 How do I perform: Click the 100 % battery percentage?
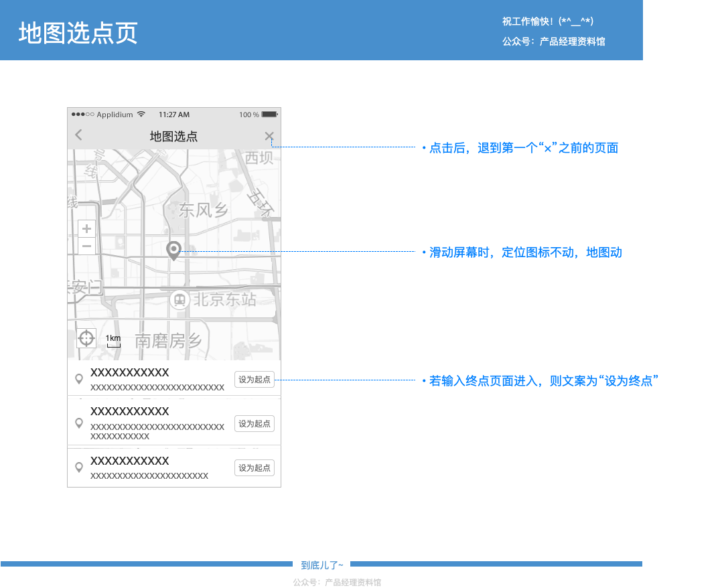click(249, 115)
